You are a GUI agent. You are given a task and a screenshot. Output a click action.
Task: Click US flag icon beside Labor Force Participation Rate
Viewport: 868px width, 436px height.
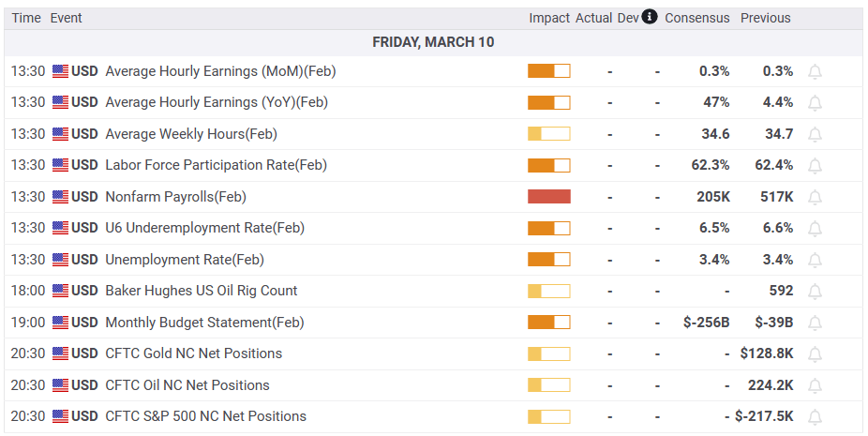pyautogui.click(x=61, y=165)
